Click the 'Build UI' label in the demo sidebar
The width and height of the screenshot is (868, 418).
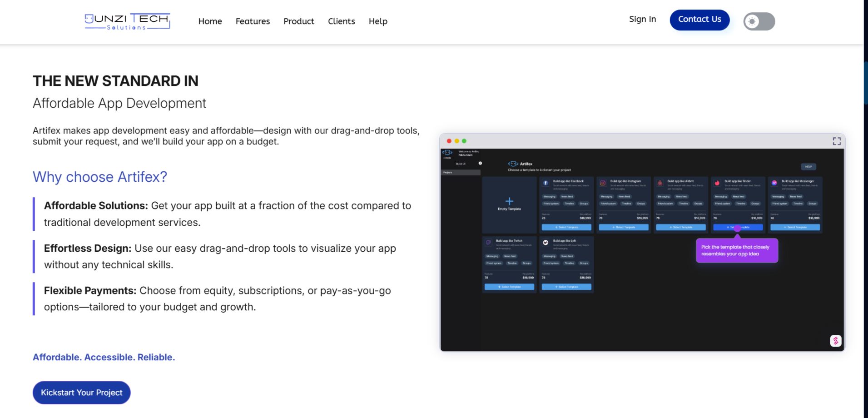[461, 164]
